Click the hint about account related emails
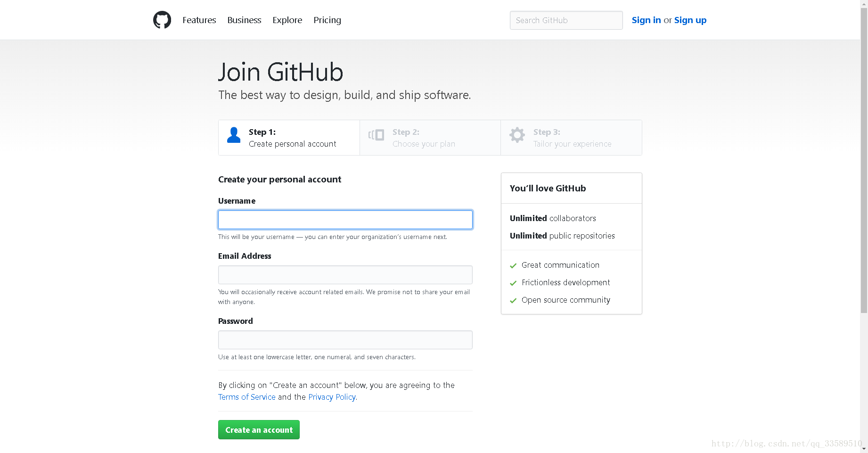 click(x=344, y=297)
